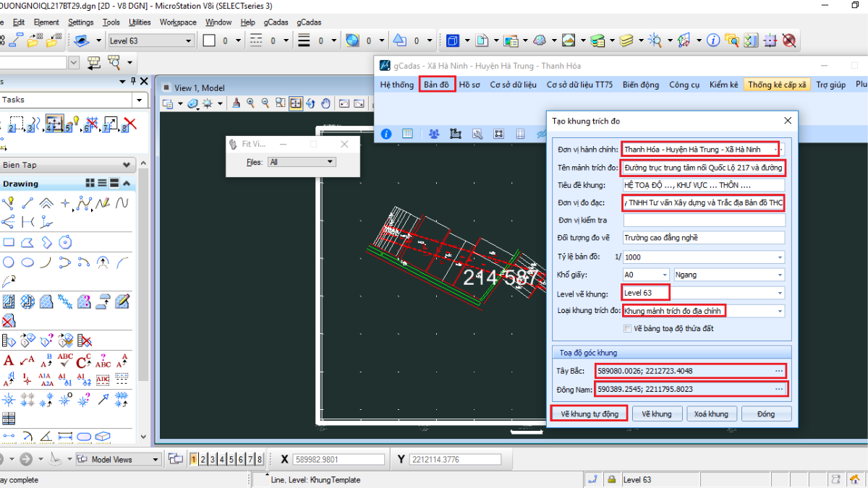Select the Place Table tool

click(9, 419)
